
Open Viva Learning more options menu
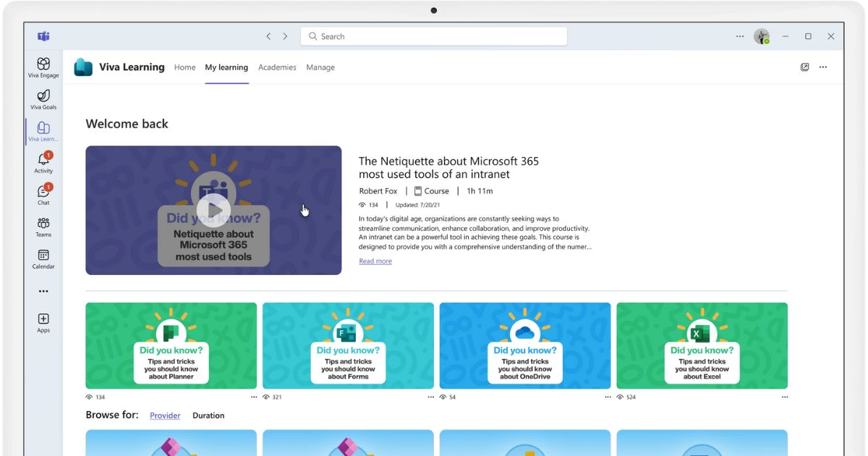[x=823, y=67]
